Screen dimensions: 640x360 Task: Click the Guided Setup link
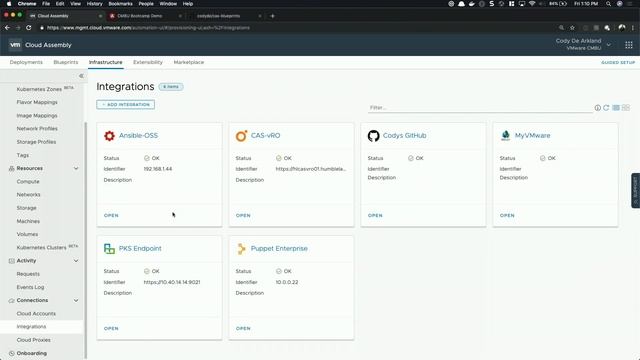[618, 62]
